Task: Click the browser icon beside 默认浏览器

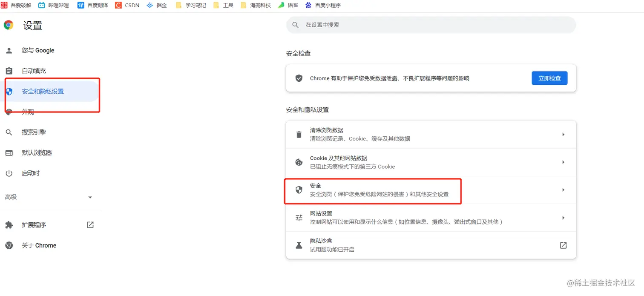Action: (9, 153)
